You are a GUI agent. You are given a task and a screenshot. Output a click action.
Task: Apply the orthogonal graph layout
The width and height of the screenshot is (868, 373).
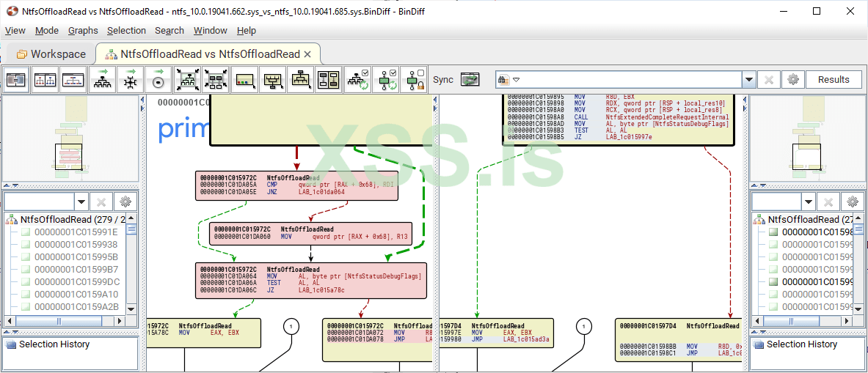[x=130, y=80]
